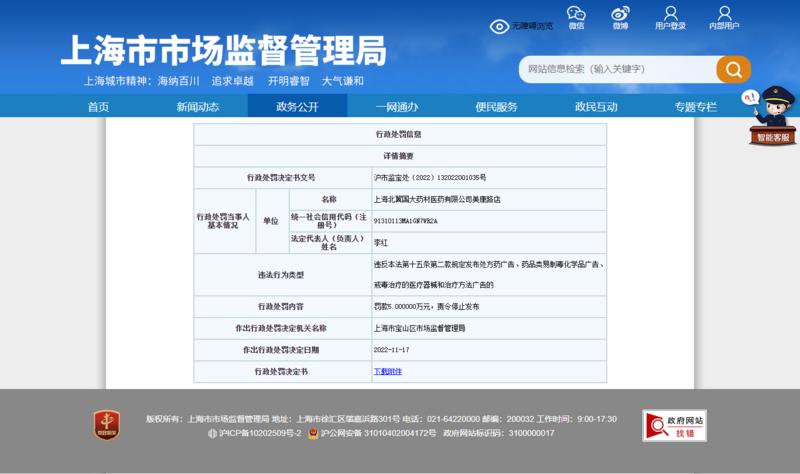
Task: Click the police shield icon beside 沪公网安备
Action: 313,433
